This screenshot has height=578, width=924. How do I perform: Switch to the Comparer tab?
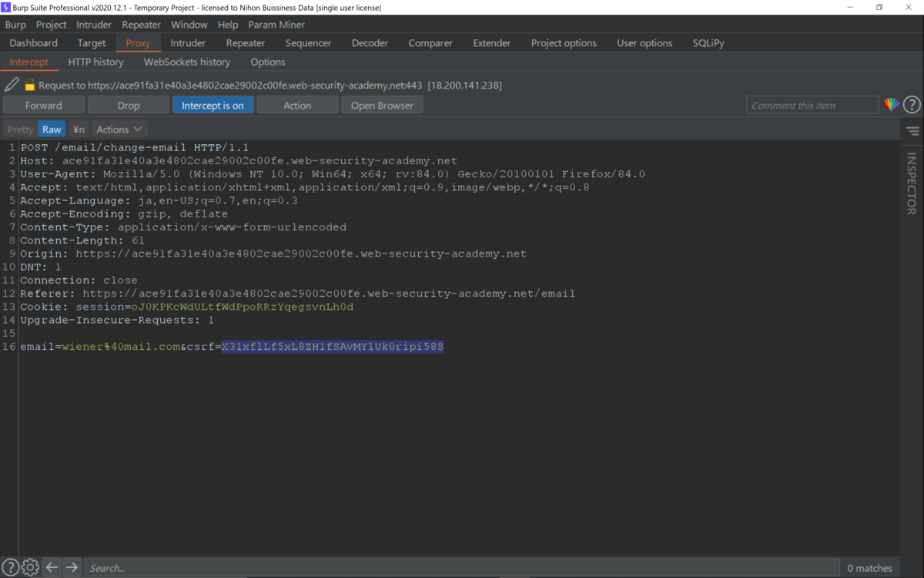[x=430, y=43]
